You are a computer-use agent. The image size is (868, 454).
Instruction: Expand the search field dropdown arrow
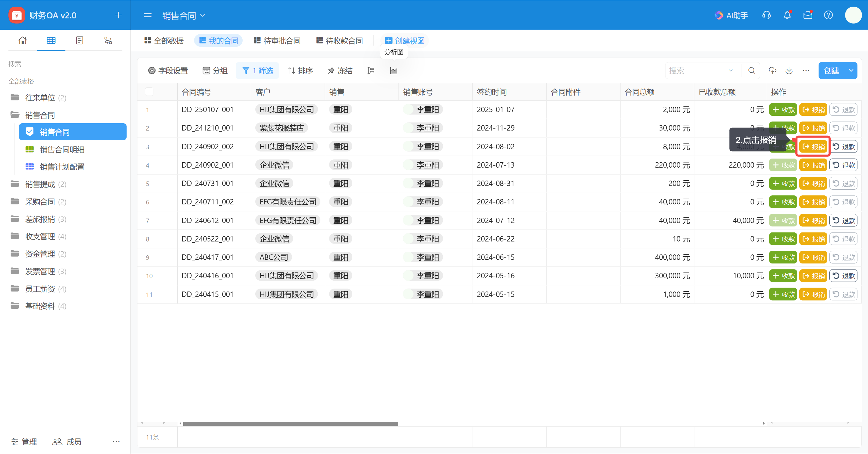[x=731, y=71]
